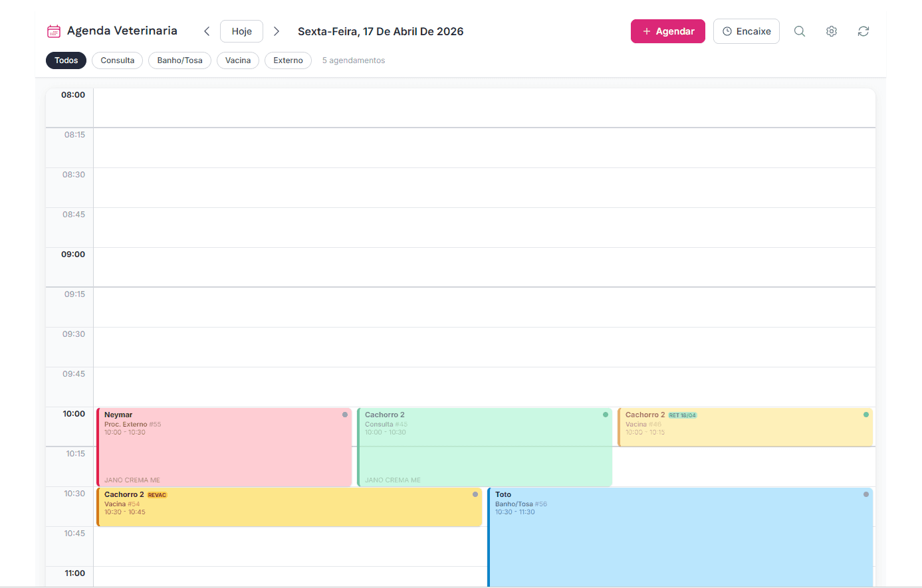Click status dot on Cachorro 2 REVAC card
922x588 pixels.
coord(475,494)
